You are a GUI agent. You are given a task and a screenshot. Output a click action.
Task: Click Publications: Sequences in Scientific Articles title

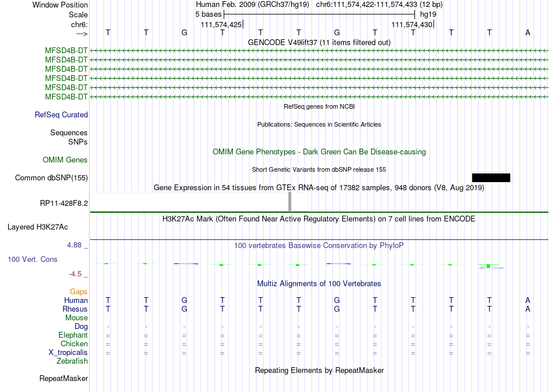point(319,124)
